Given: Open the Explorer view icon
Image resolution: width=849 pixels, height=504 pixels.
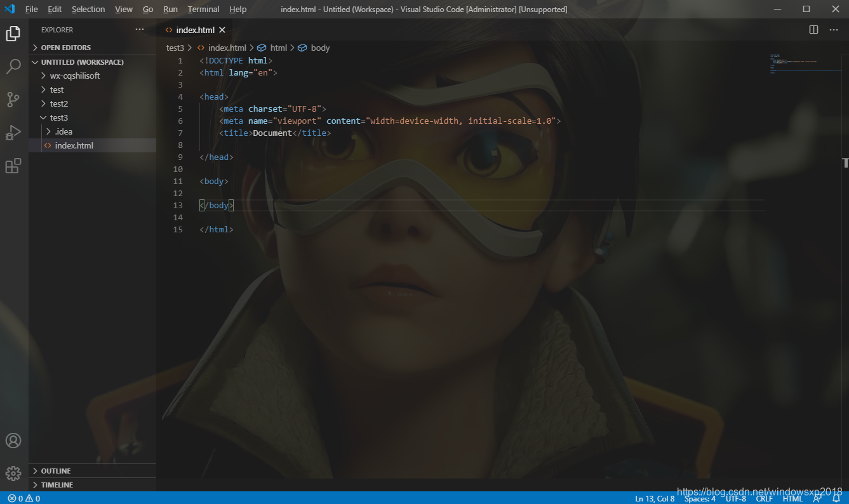Looking at the screenshot, I should coord(13,34).
